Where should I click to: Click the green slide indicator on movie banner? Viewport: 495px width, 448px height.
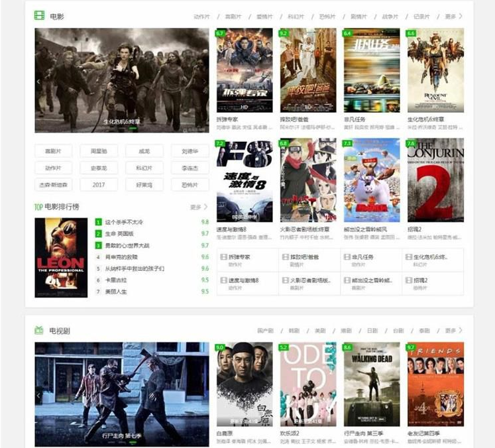coord(133,129)
